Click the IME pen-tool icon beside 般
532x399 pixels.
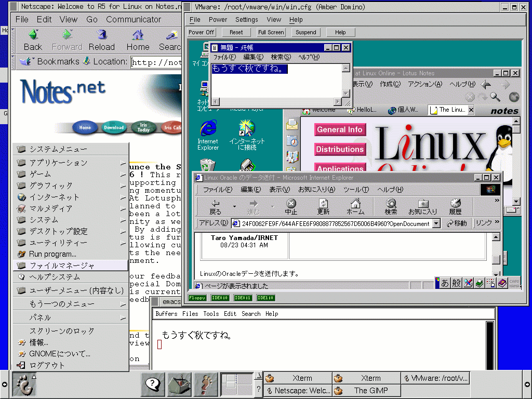468,283
